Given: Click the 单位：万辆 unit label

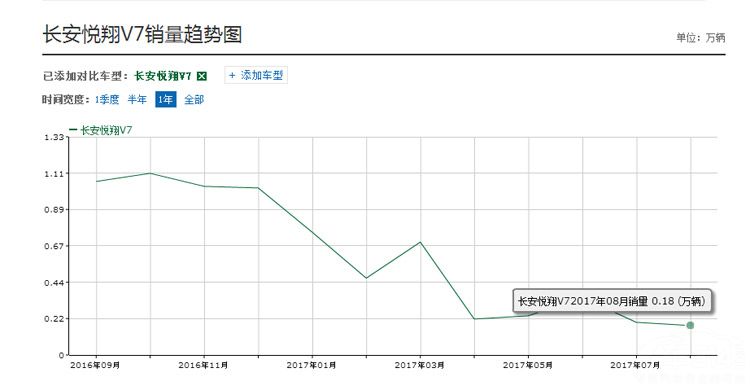Looking at the screenshot, I should click(701, 37).
